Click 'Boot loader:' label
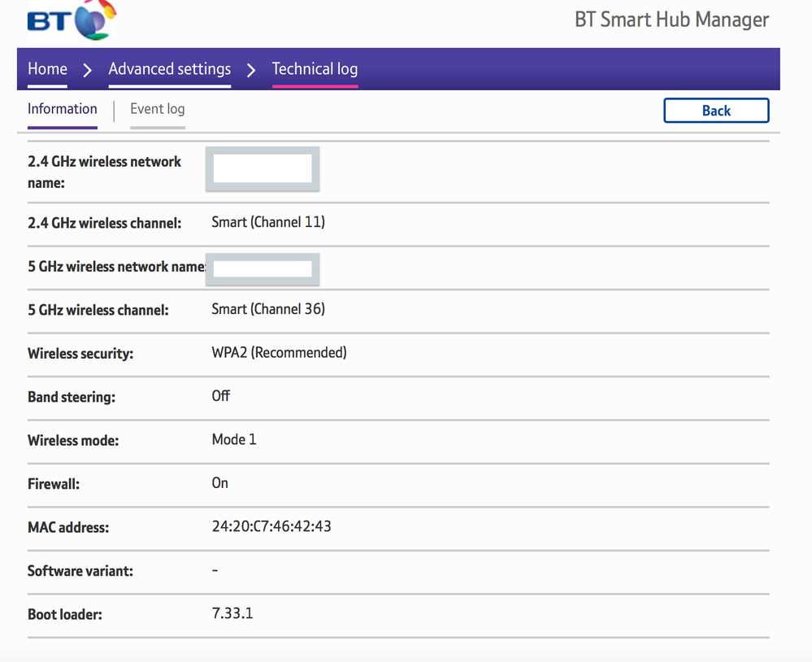This screenshot has height=662, width=812. coord(65,614)
